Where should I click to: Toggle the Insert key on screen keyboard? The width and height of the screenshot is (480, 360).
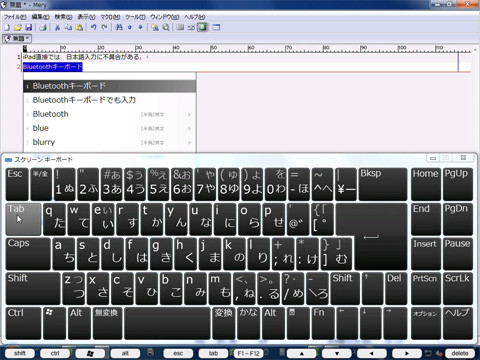pyautogui.click(x=425, y=254)
